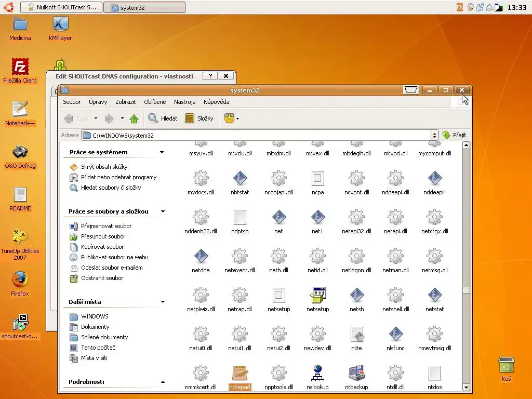Select the ndptsp file icon
This screenshot has height=399, width=532.
(240, 217)
